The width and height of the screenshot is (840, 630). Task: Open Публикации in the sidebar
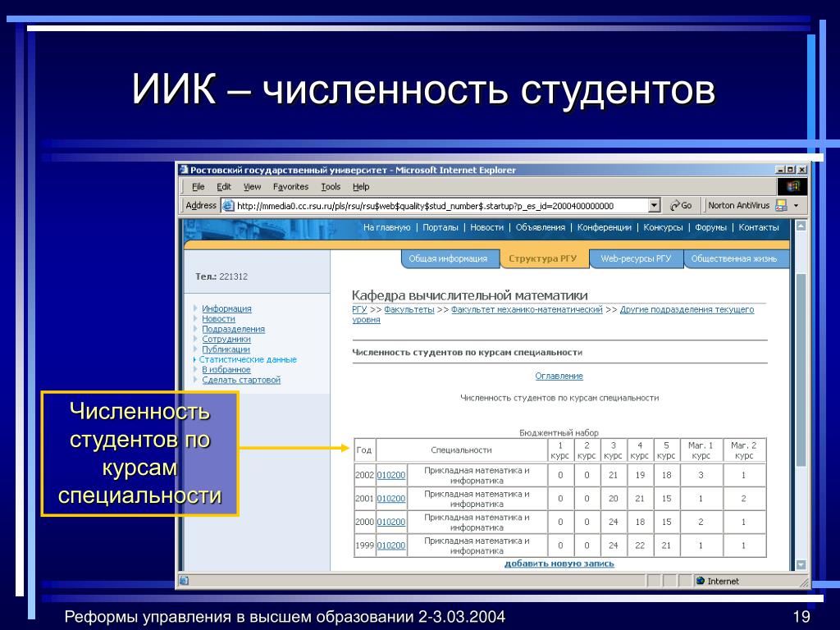[226, 349]
